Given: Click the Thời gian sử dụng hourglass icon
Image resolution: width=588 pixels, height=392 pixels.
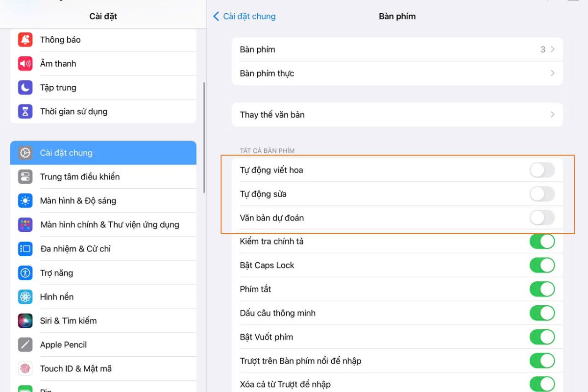Looking at the screenshot, I should click(25, 112).
